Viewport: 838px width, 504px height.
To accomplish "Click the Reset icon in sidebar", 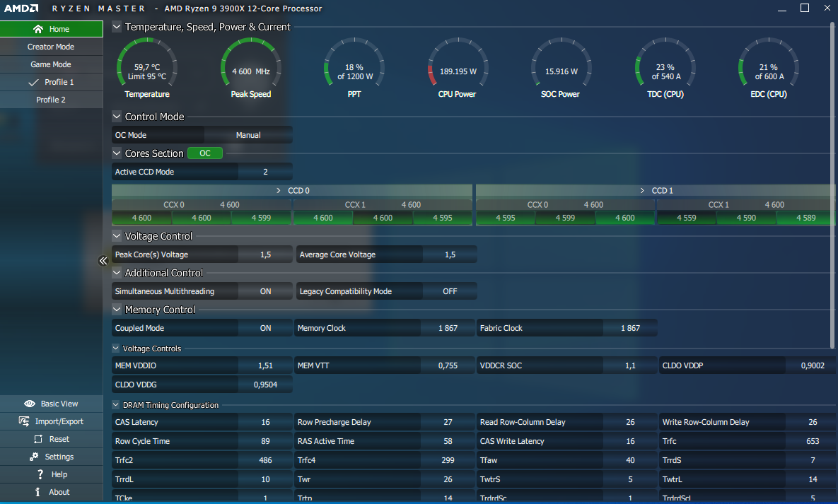I will tap(38, 439).
